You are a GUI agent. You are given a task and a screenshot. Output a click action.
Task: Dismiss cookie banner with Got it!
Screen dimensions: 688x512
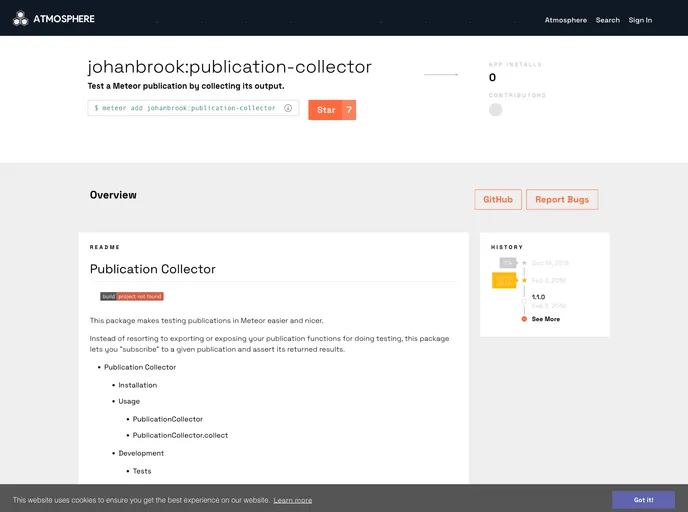[643, 500]
